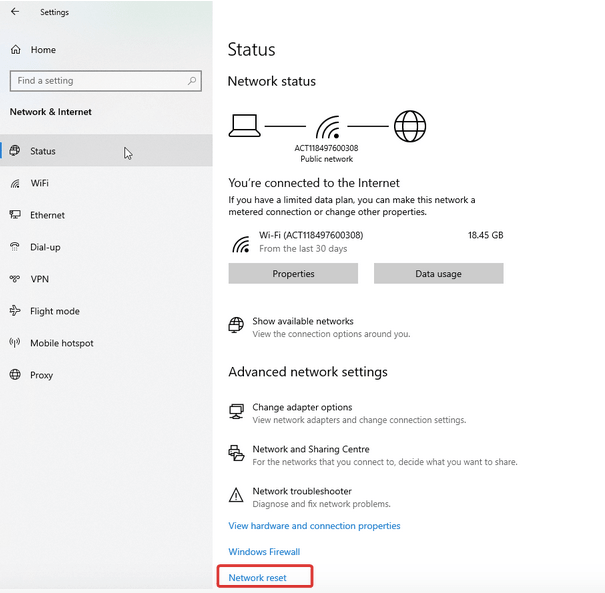Click the View network adapters description
Screen dimensions: 605x593
point(359,420)
